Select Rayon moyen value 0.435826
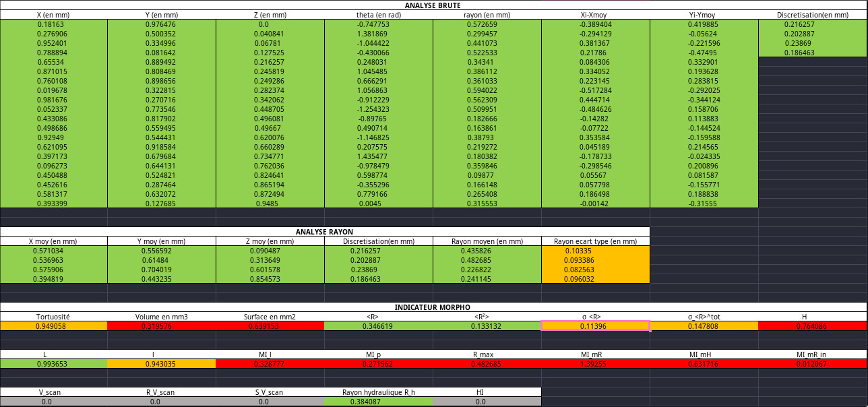The height and width of the screenshot is (407, 868). coord(487,251)
